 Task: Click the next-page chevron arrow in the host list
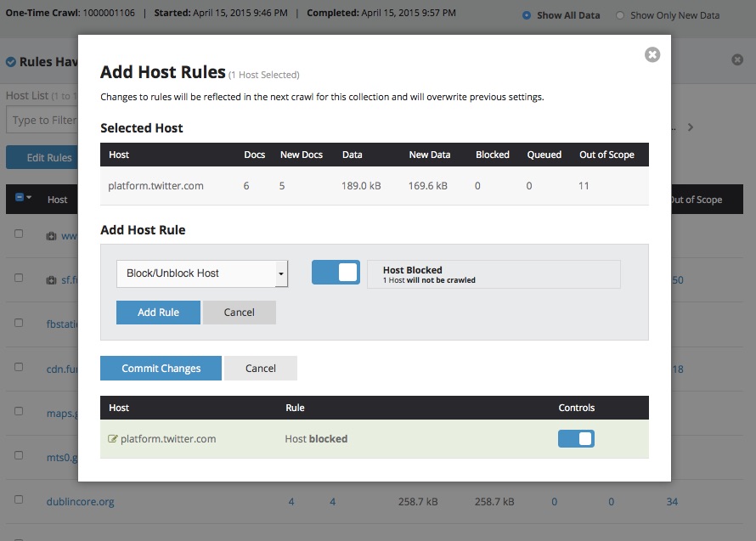pos(691,127)
